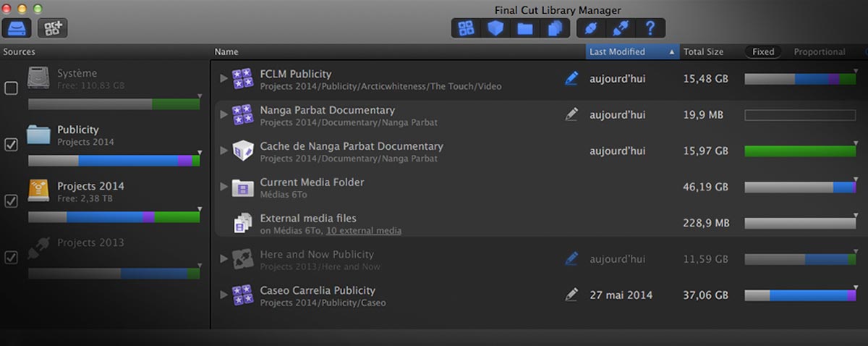Expand the Caseo Carrelia Publicity row
Screen dimensions: 868x346
pos(224,295)
